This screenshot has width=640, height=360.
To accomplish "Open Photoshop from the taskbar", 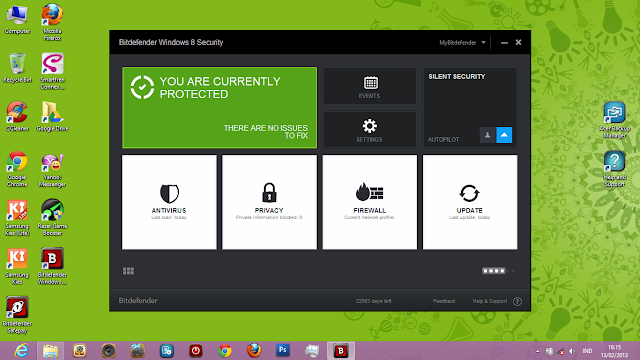I will (283, 351).
